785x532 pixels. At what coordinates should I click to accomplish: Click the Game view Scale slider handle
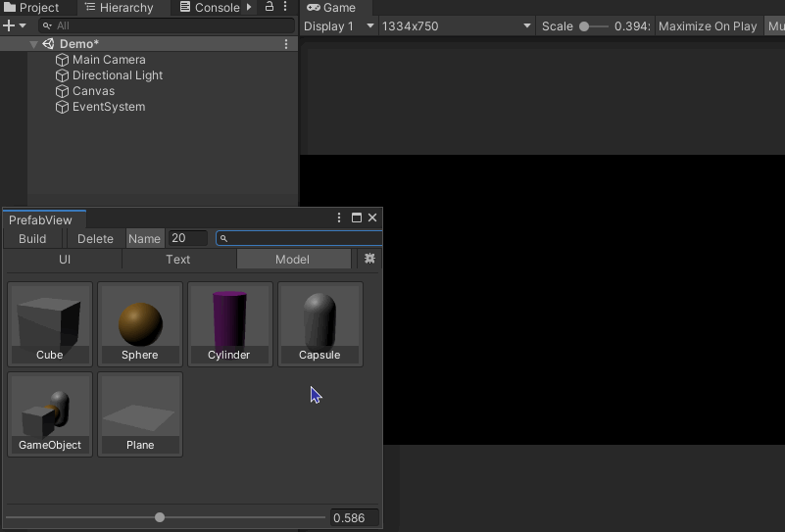tap(584, 26)
